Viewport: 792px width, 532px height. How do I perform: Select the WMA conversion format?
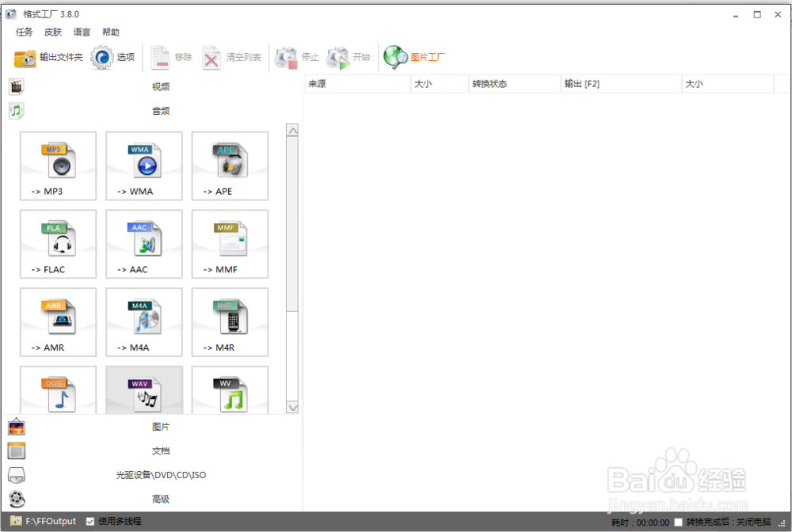143,166
